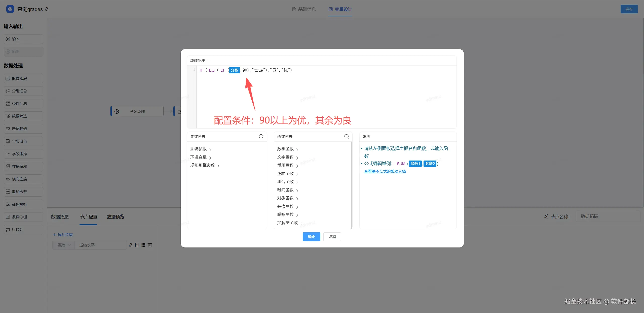
Task: Select the 行转列 node in sidebar
Action: 23,230
